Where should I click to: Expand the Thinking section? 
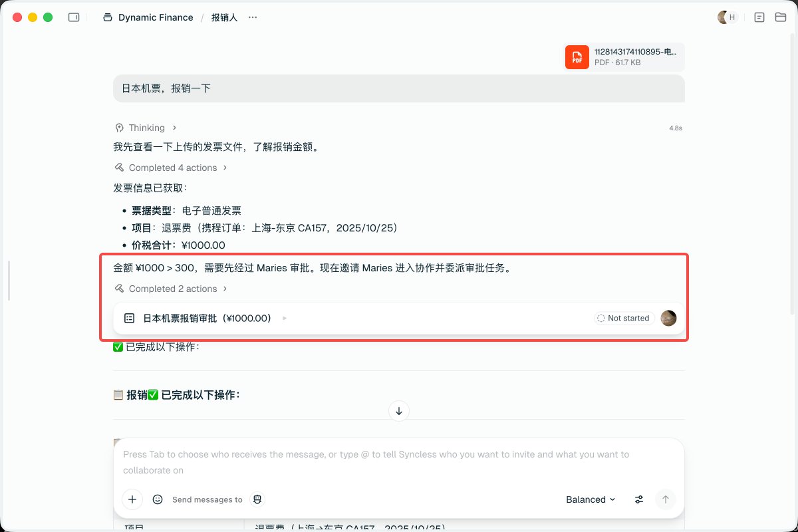pos(146,128)
